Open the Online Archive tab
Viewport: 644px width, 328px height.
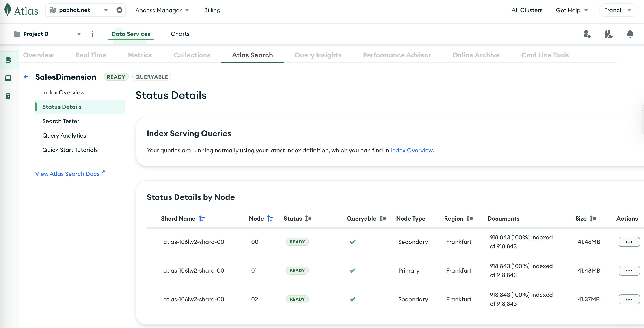pos(476,55)
